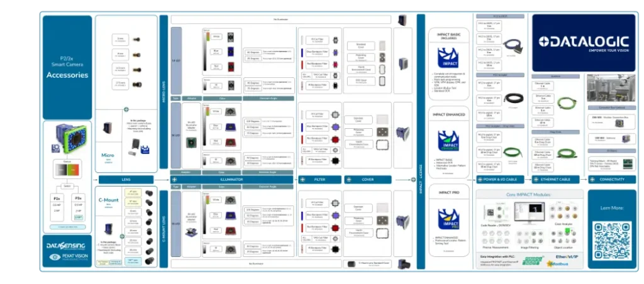Click the IMPACT BASIC software icon
Image resolution: width=644 pixels, height=284 pixels.
pos(448,59)
